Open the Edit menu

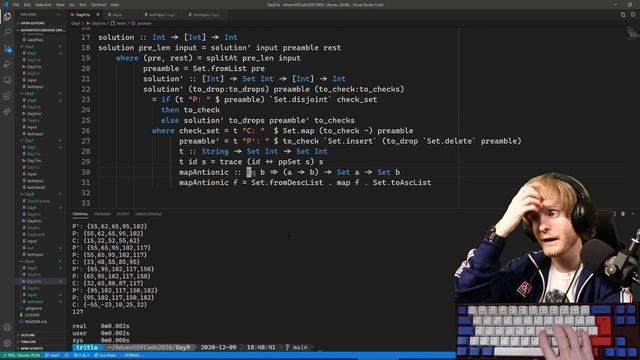27,4
